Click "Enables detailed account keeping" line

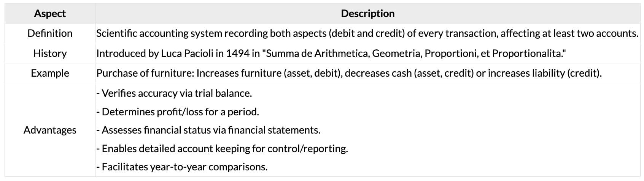click(x=222, y=149)
